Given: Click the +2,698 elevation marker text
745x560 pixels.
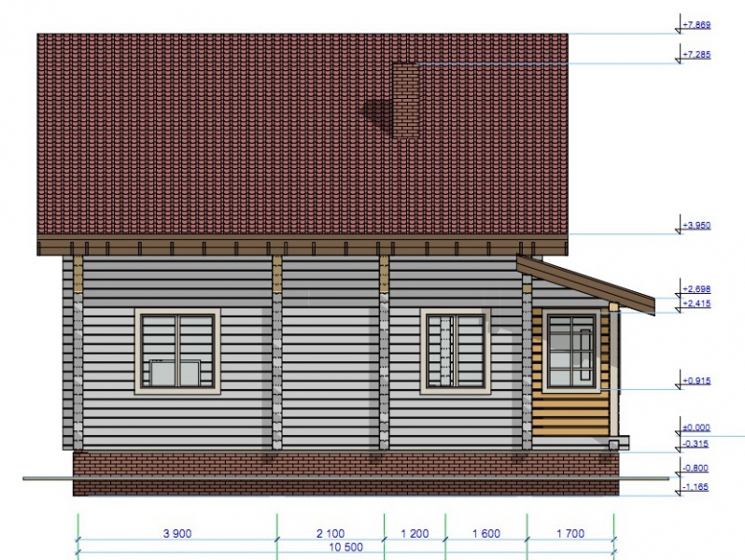Looking at the screenshot, I should [696, 288].
